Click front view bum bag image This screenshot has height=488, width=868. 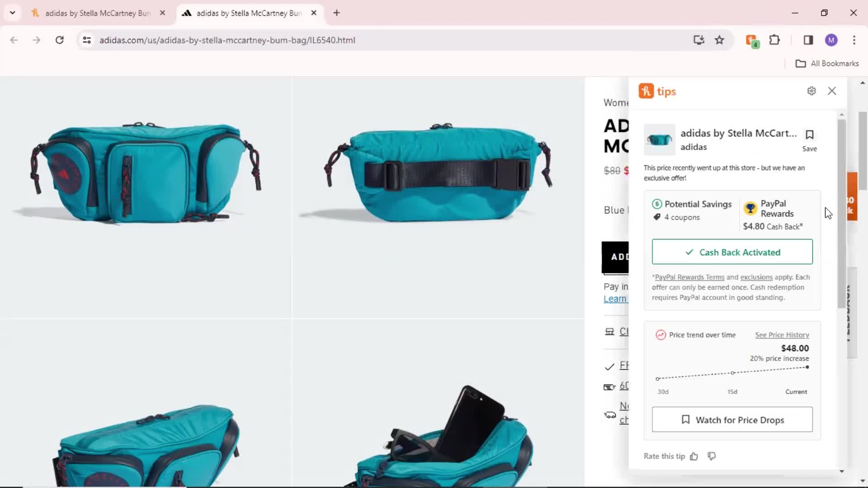point(146,197)
